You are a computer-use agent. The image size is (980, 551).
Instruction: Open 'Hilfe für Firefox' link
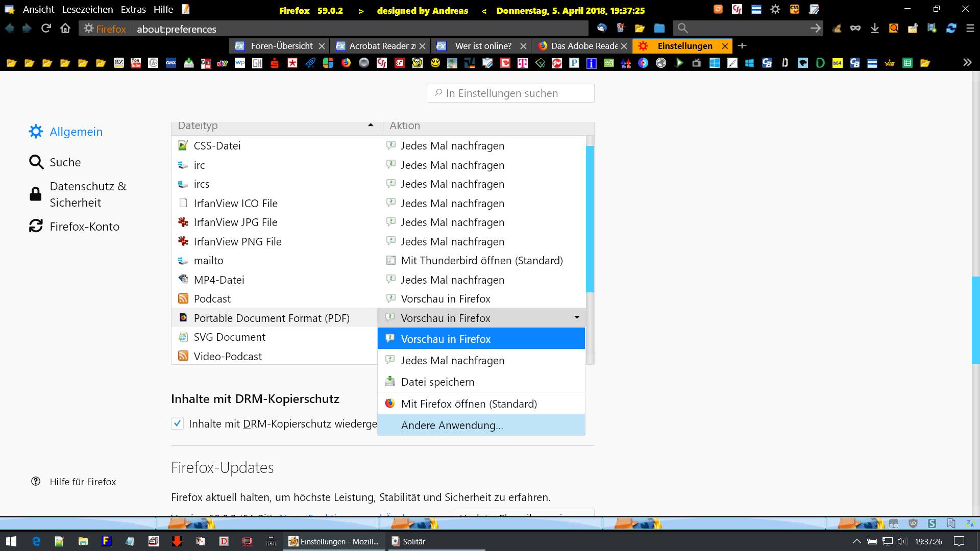[x=83, y=482]
